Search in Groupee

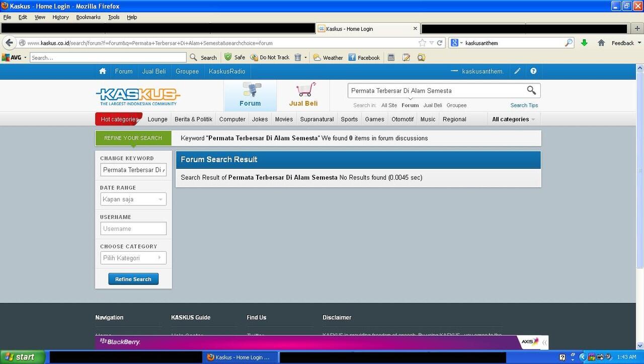coord(456,105)
